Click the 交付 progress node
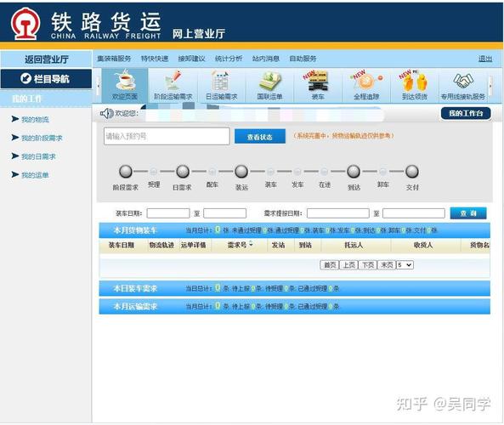 [412, 172]
